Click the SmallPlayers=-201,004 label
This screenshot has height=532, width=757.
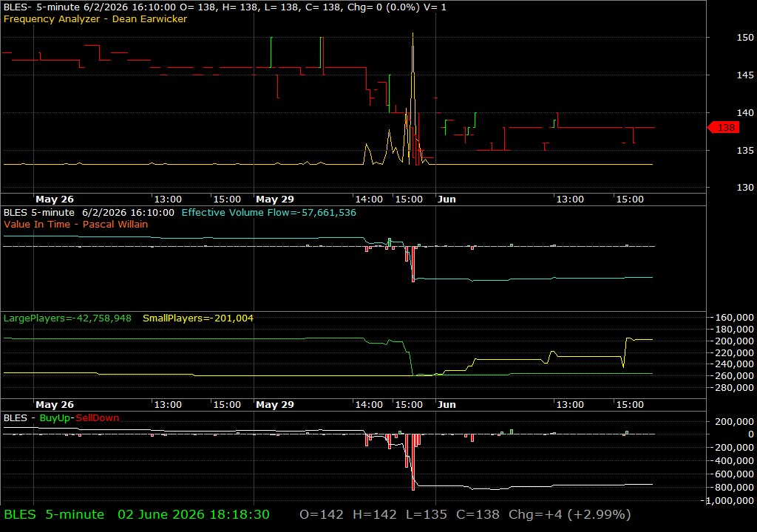[x=198, y=318]
